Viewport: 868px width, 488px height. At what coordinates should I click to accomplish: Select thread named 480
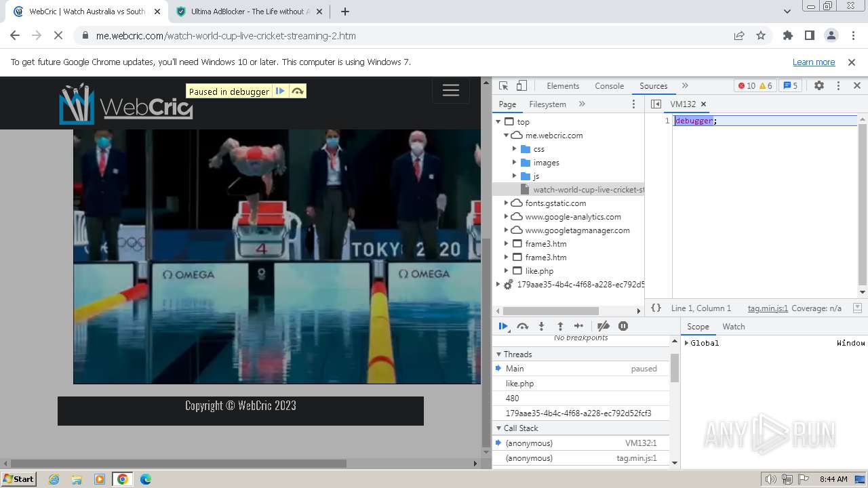click(x=581, y=399)
